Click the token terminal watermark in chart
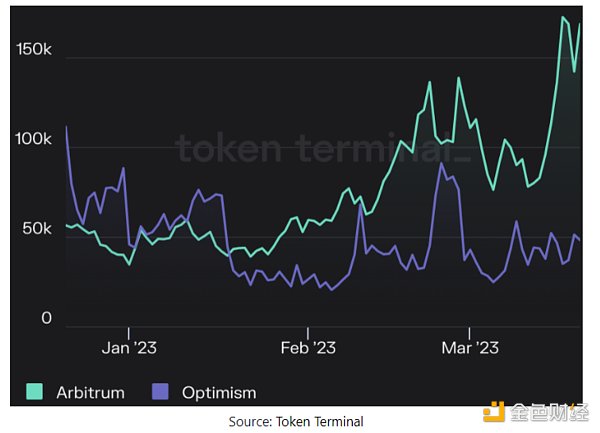 click(x=322, y=148)
